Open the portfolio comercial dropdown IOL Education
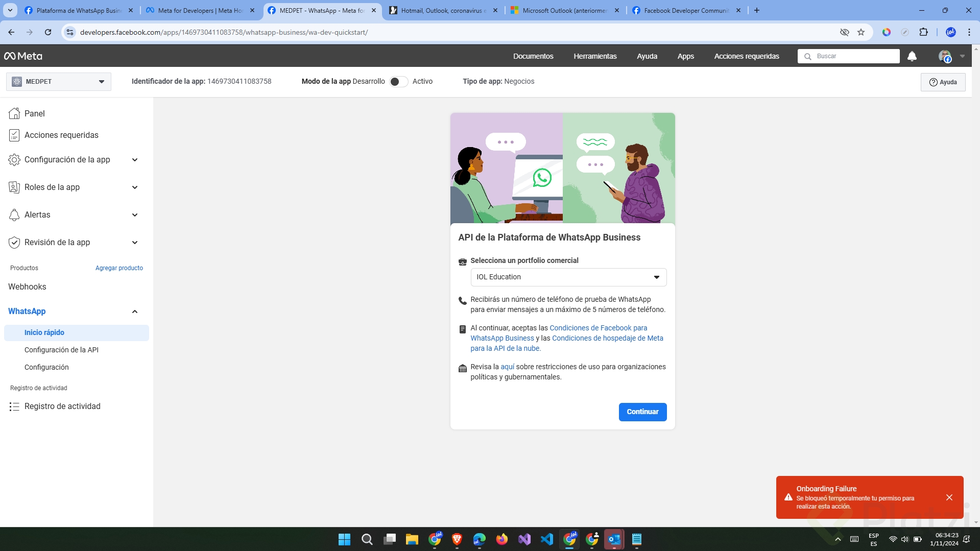Image resolution: width=980 pixels, height=551 pixels. click(x=568, y=277)
